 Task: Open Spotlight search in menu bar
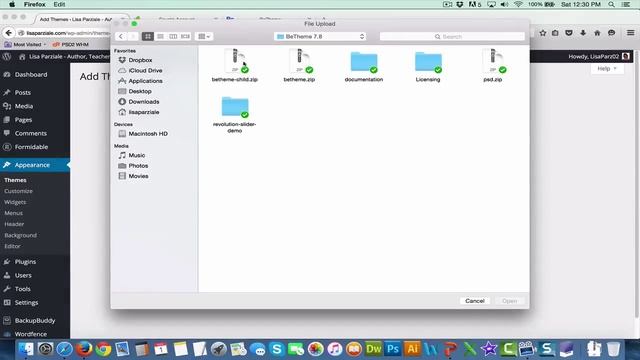point(611,4)
